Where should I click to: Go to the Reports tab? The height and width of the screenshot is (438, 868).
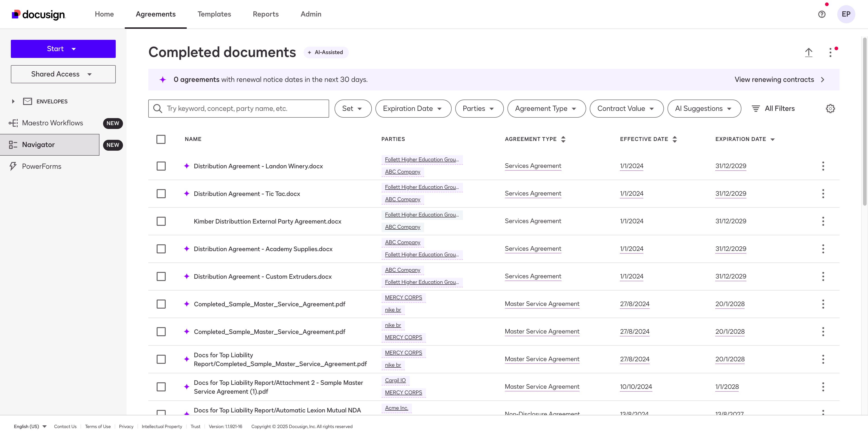(266, 14)
